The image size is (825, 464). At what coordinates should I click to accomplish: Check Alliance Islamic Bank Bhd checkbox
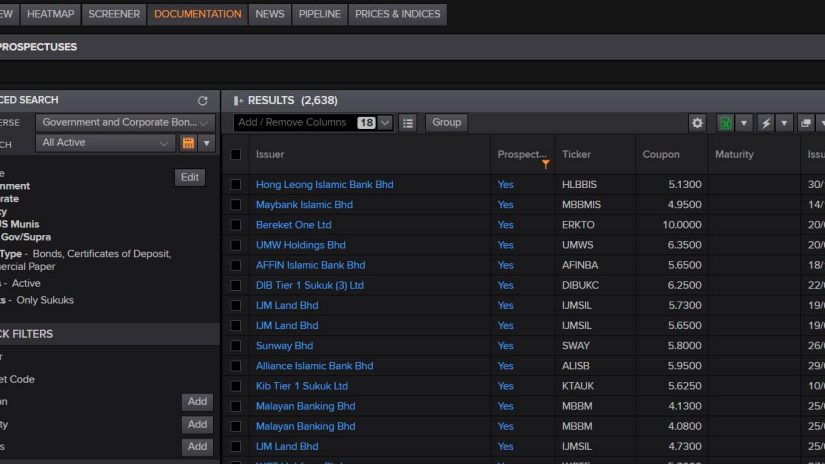click(236, 366)
